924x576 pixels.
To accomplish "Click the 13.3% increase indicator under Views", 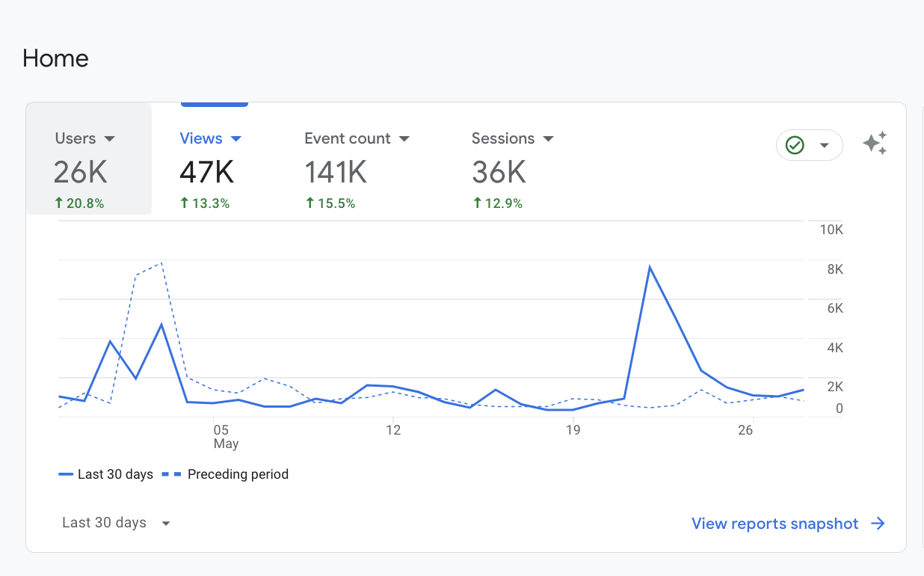I will [205, 203].
